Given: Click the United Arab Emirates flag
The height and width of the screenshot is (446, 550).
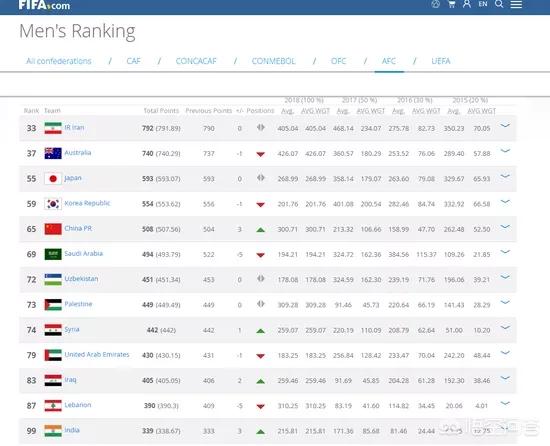Looking at the screenshot, I should (x=53, y=355).
